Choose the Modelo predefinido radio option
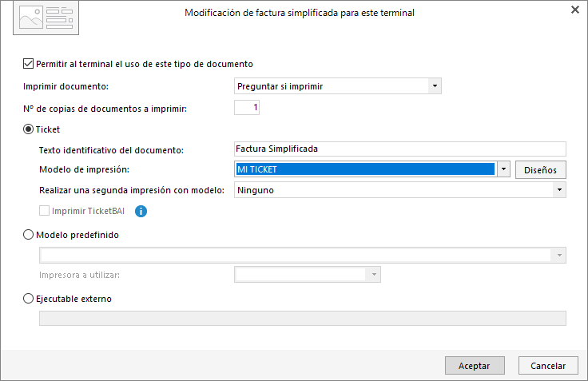 28,235
